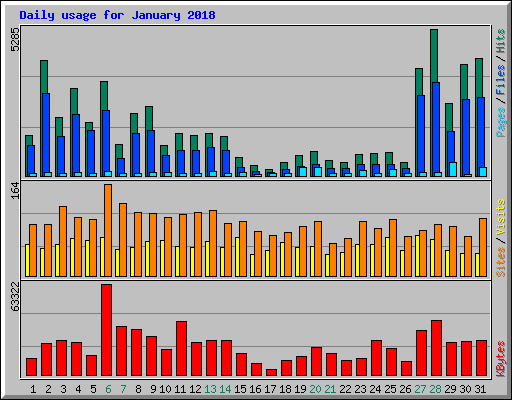The width and height of the screenshot is (512, 400).
Task: Click the tallest orange sites bar for day 6
Action: 108,230
